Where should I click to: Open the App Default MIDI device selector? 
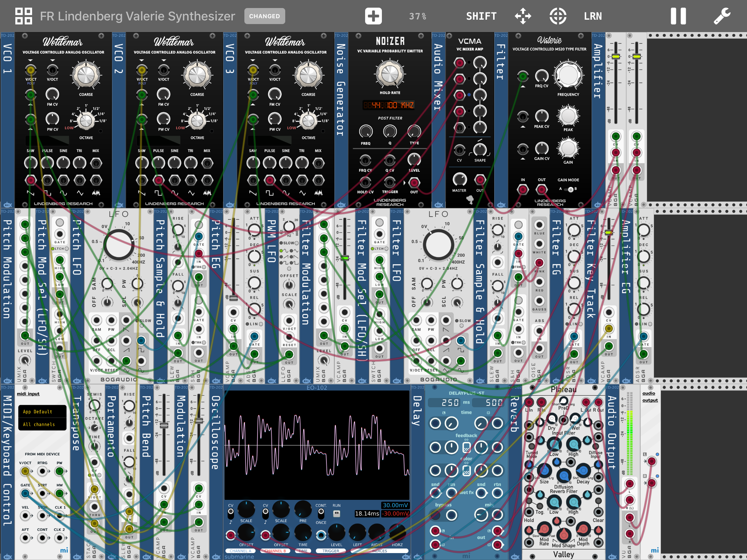[x=42, y=412]
